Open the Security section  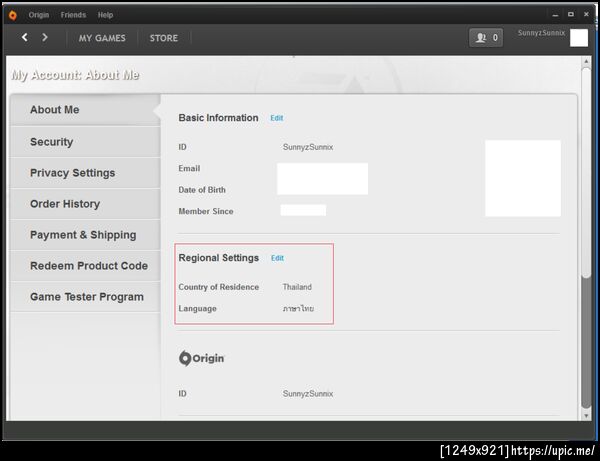click(85, 142)
